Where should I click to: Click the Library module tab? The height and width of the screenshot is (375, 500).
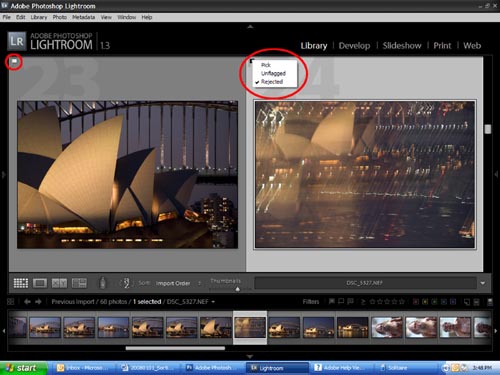[x=314, y=46]
